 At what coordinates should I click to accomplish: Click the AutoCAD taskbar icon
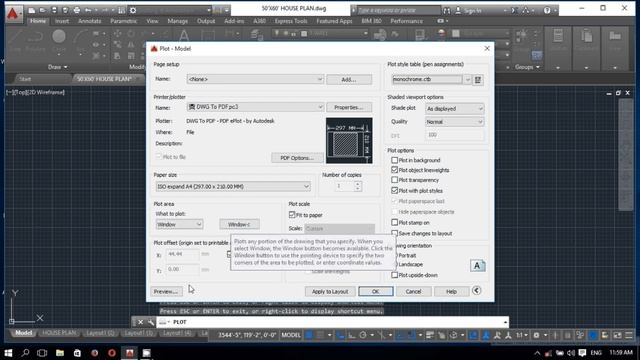coord(129,353)
